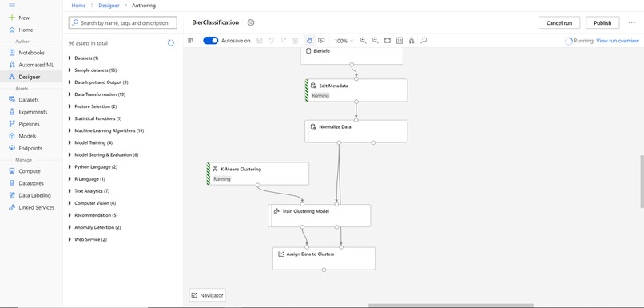Click the delete trash icon
644x308 pixels.
click(296, 41)
